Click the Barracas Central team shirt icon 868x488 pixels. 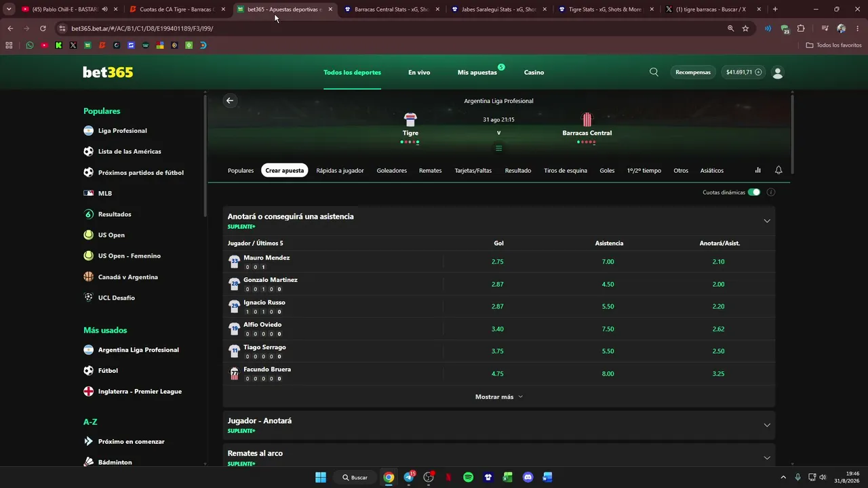[587, 120]
